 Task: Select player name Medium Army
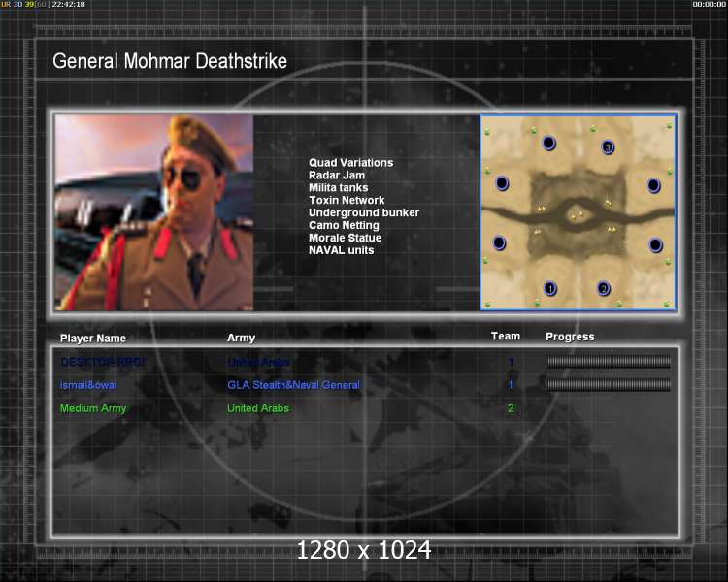tap(93, 408)
